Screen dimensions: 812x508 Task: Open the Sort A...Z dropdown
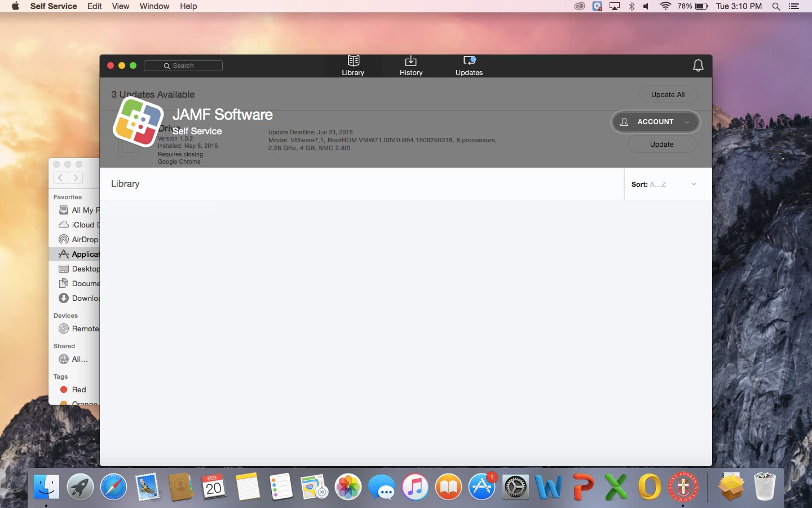click(664, 185)
